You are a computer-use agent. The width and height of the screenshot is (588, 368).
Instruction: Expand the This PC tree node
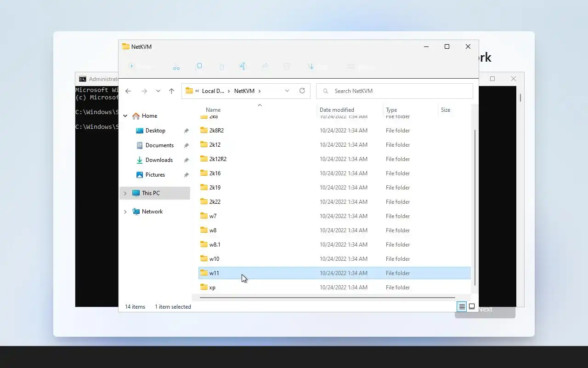click(x=125, y=193)
